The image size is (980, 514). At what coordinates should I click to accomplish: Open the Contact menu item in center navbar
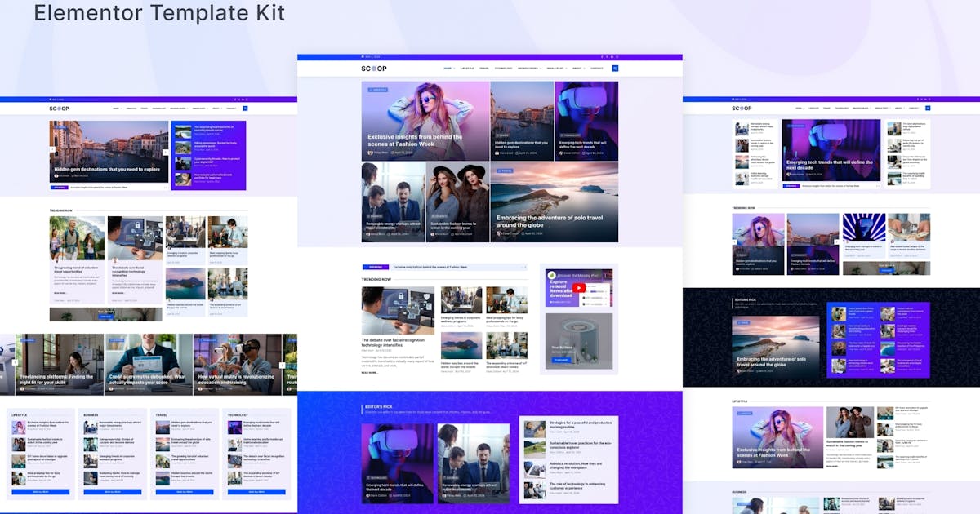(x=596, y=69)
